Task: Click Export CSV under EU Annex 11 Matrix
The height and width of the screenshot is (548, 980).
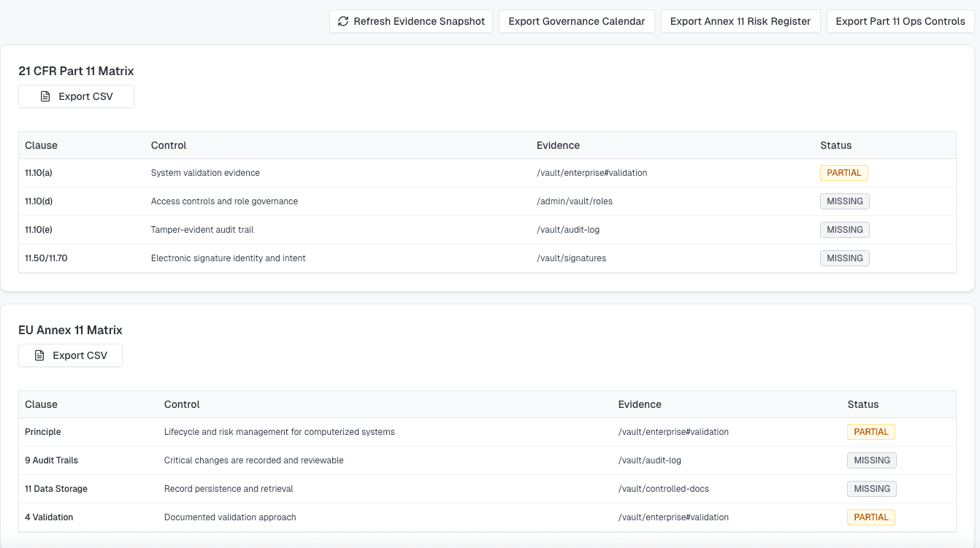Action: point(70,355)
